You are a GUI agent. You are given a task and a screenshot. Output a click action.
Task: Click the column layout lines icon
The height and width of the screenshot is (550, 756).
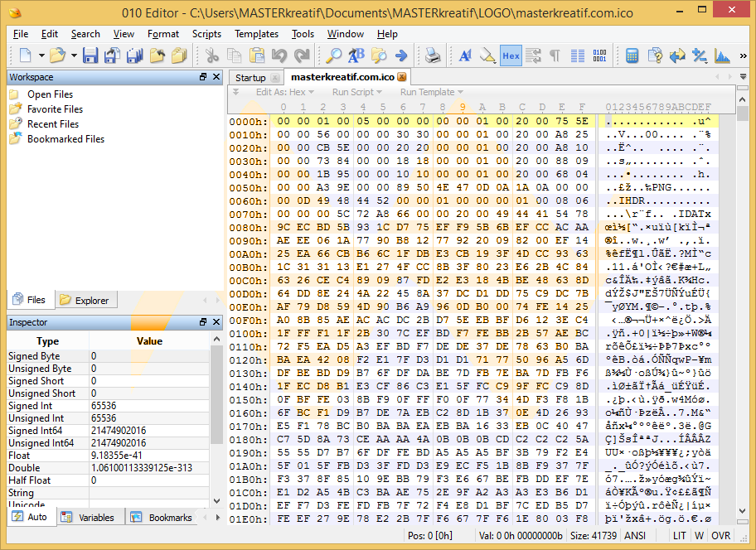point(578,55)
